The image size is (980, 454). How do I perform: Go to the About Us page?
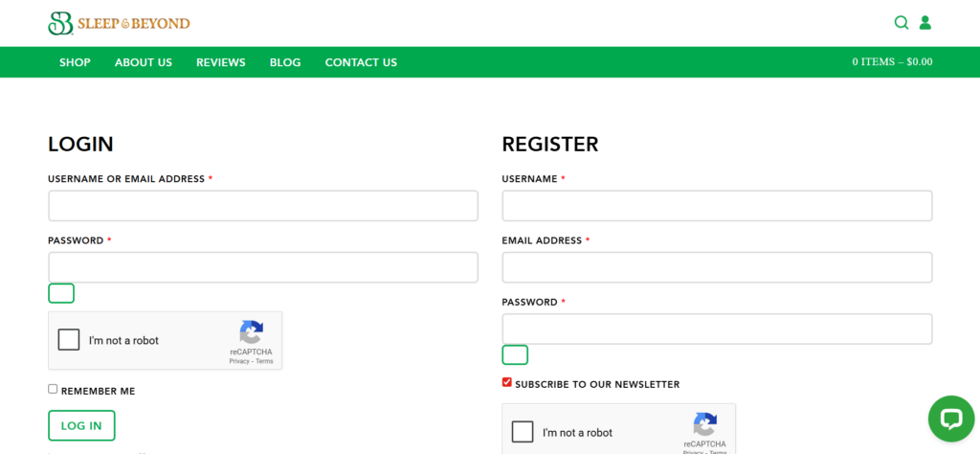(x=144, y=62)
